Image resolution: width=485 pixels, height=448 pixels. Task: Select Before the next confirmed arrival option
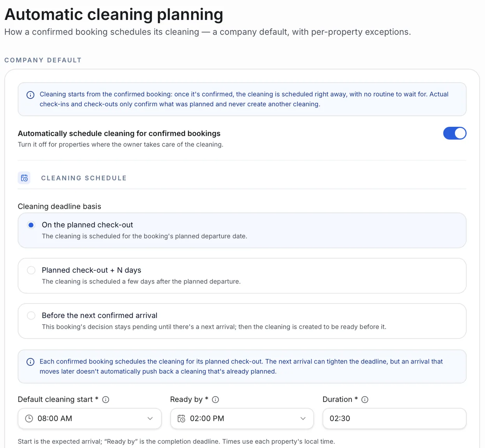(x=242, y=321)
